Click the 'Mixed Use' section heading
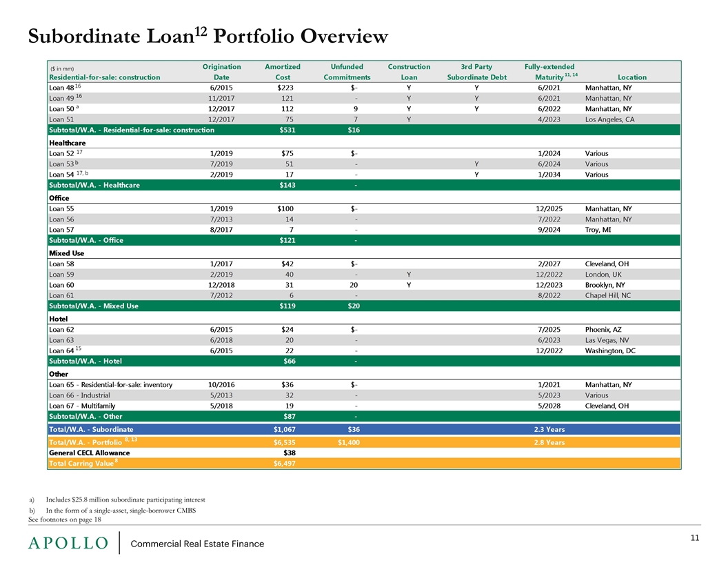Viewport: 728px width, 563px height. tap(66, 253)
